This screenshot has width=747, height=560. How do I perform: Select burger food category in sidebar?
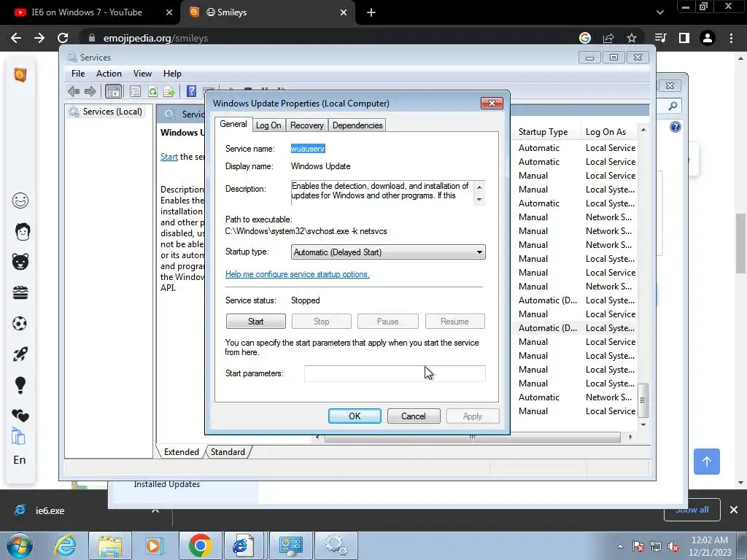[20, 292]
